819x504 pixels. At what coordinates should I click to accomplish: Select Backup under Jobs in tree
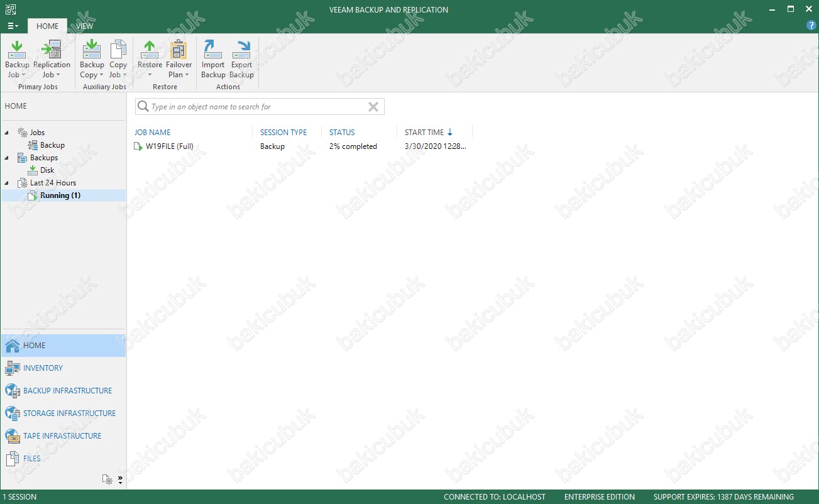point(52,145)
